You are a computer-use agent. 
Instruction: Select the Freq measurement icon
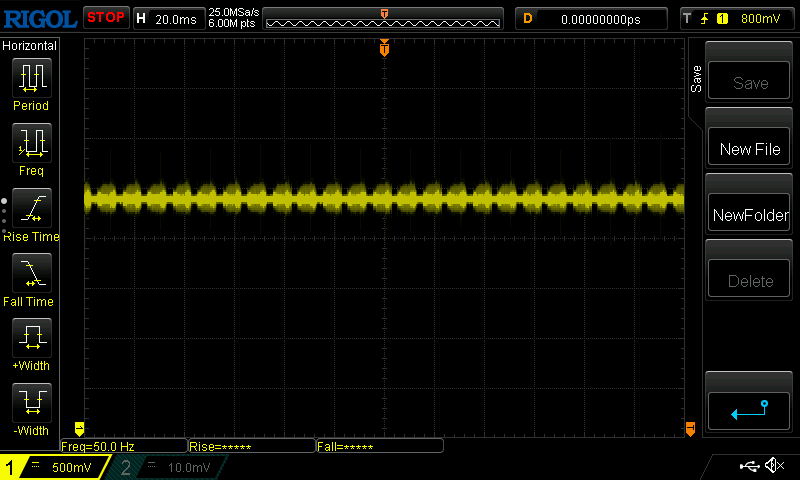pos(32,142)
